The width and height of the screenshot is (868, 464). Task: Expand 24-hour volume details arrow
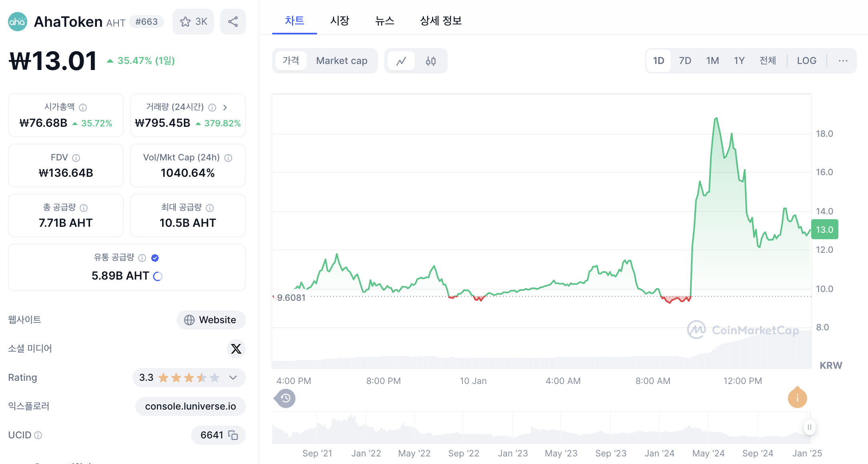click(x=225, y=107)
